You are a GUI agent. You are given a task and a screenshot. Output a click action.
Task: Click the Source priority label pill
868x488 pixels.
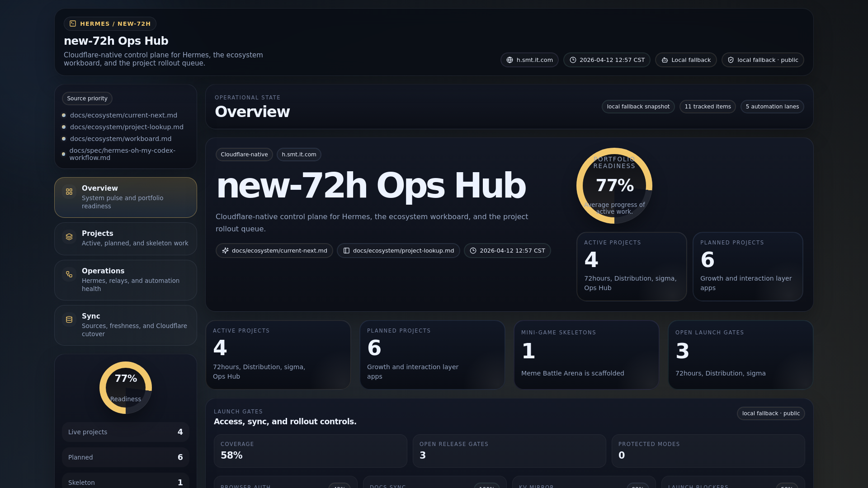(87, 99)
